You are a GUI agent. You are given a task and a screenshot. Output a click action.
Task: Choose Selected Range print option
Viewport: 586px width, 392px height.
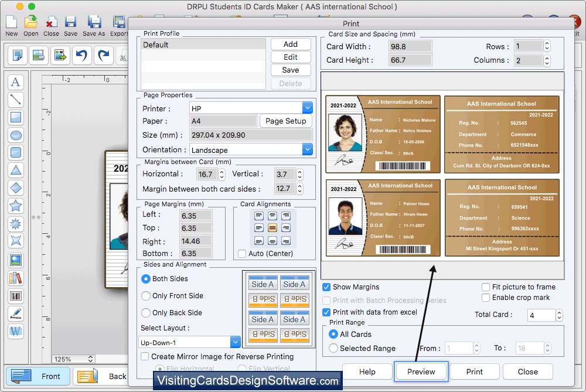333,348
